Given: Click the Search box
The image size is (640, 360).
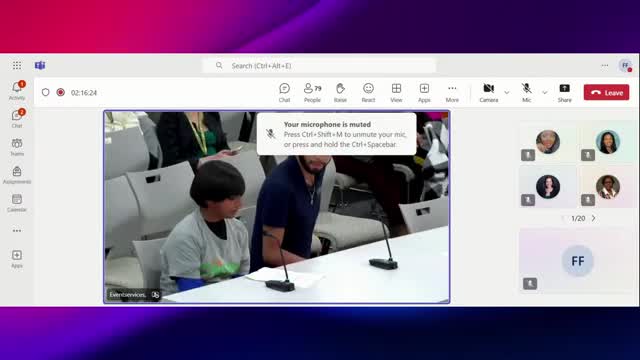Looking at the screenshot, I should coord(320,66).
